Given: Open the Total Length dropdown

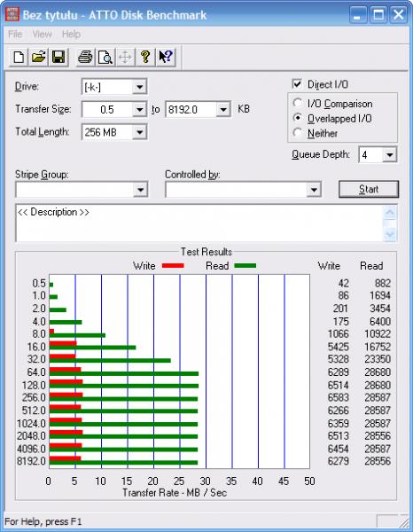Looking at the screenshot, I should click(x=139, y=132).
